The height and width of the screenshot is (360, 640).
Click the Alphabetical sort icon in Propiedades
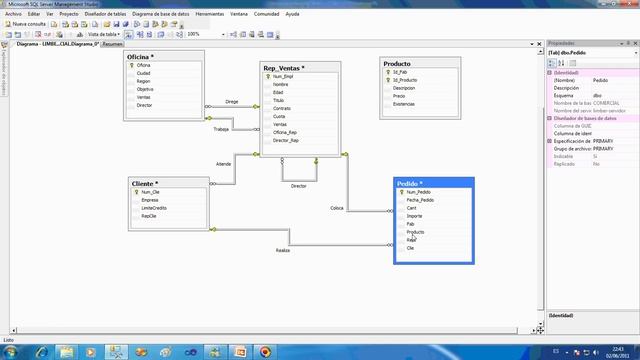pos(561,63)
